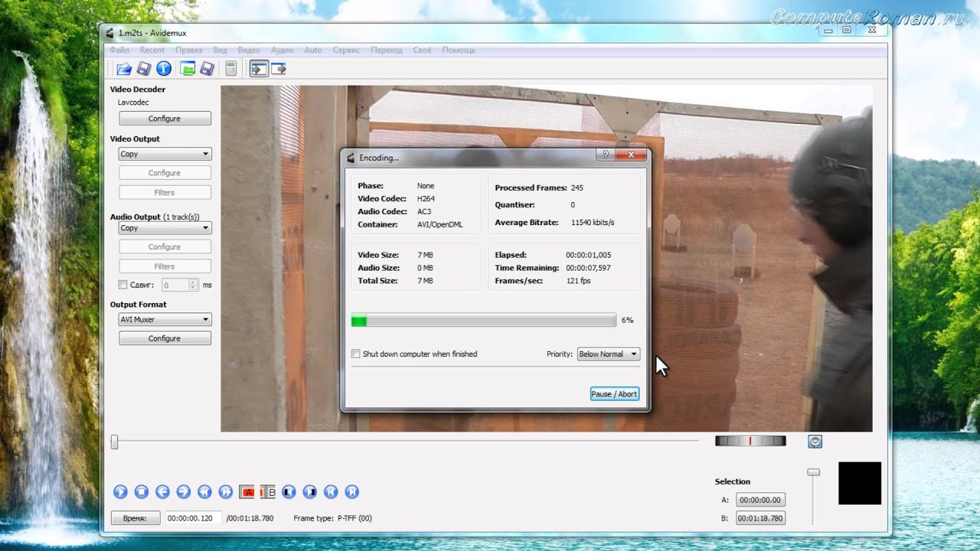Search next black frame icon

tap(309, 492)
